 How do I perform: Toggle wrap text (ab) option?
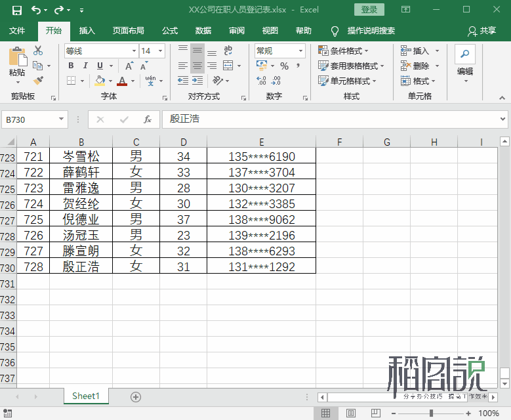point(228,51)
